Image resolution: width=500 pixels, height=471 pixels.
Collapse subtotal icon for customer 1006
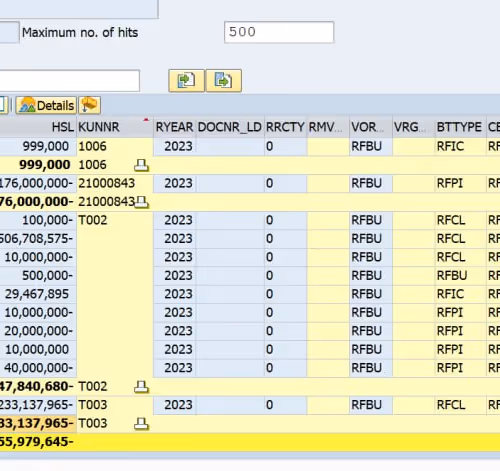coord(141,165)
